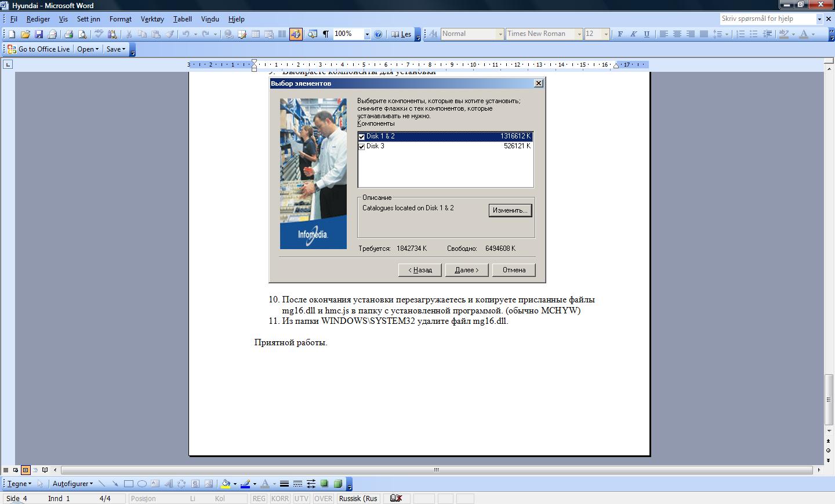The image size is (835, 504).
Task: Select the Arrow drawing tool
Action: pos(115,484)
